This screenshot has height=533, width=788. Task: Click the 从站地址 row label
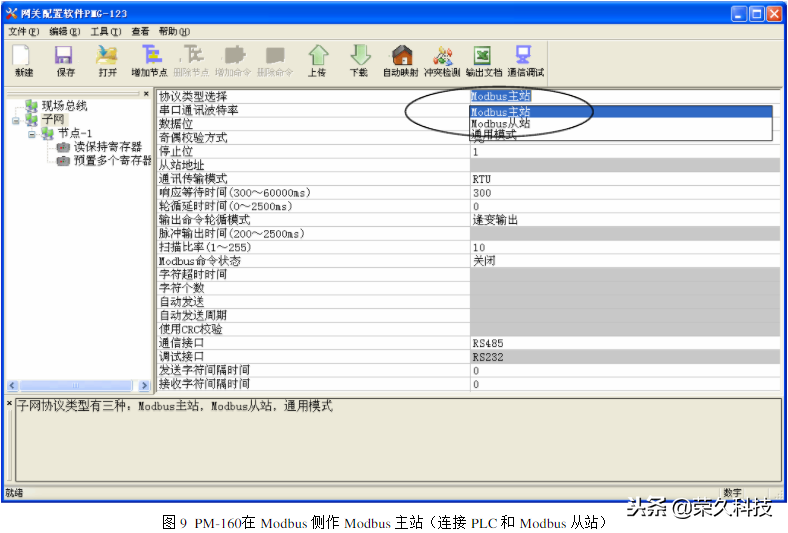[x=181, y=165]
